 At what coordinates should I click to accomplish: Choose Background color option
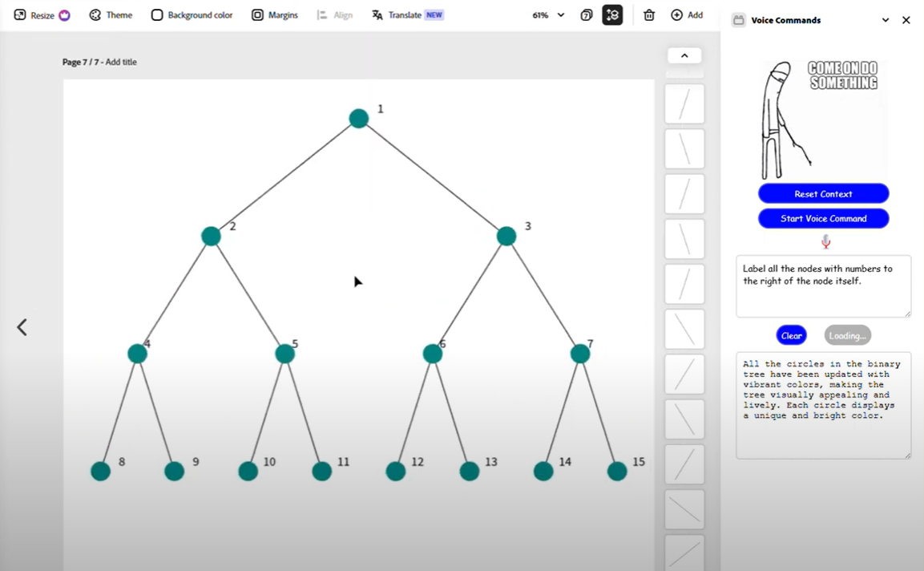coord(192,14)
